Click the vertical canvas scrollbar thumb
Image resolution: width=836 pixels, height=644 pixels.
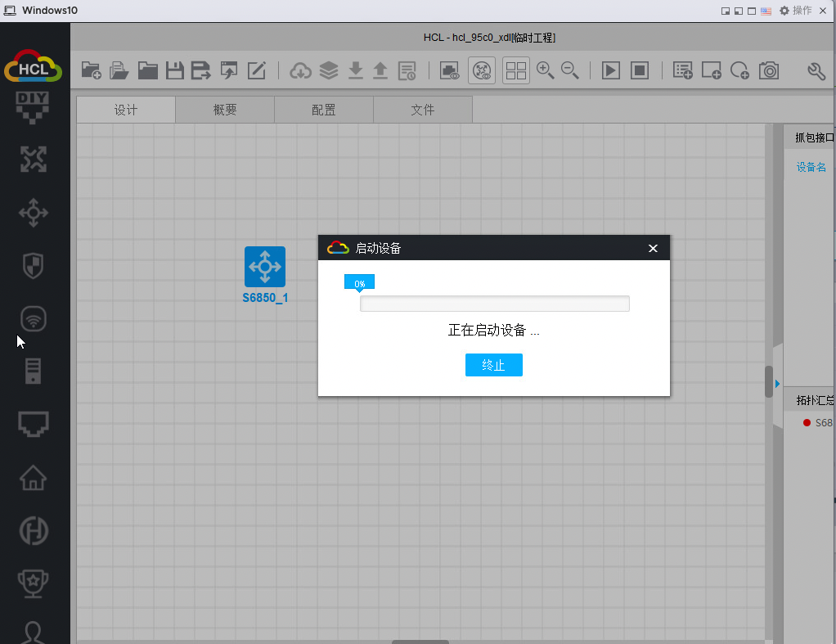[x=769, y=381]
